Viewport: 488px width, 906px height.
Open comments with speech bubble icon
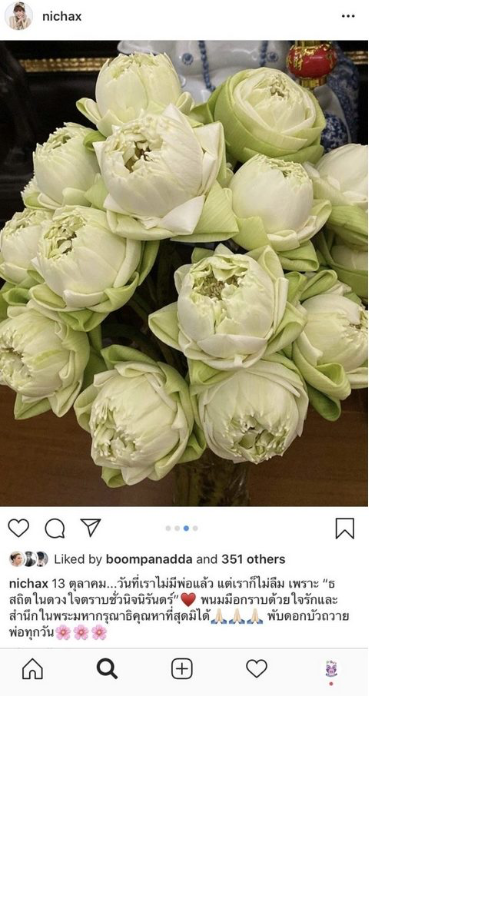click(x=55, y=528)
